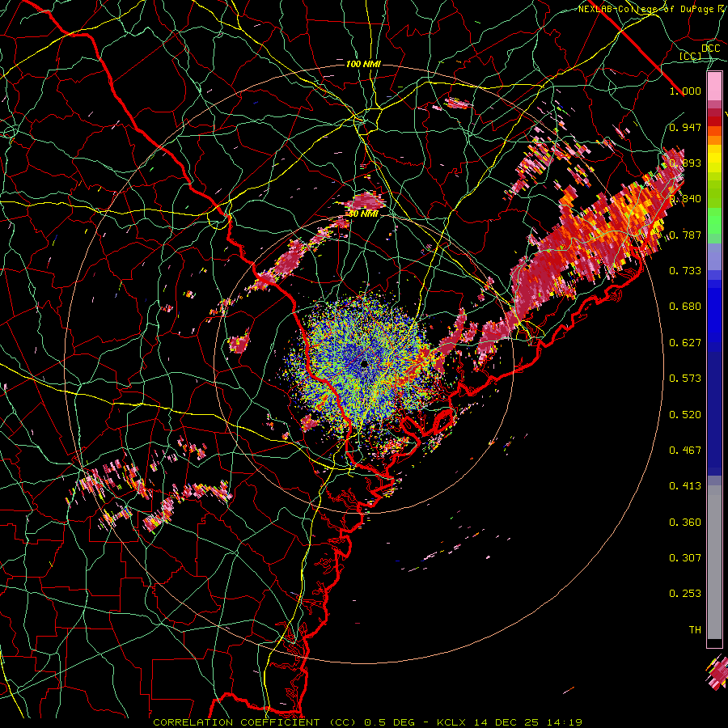The height and width of the screenshot is (728, 728).
Task: Click the 50 NMI range ring label
Action: 363,214
